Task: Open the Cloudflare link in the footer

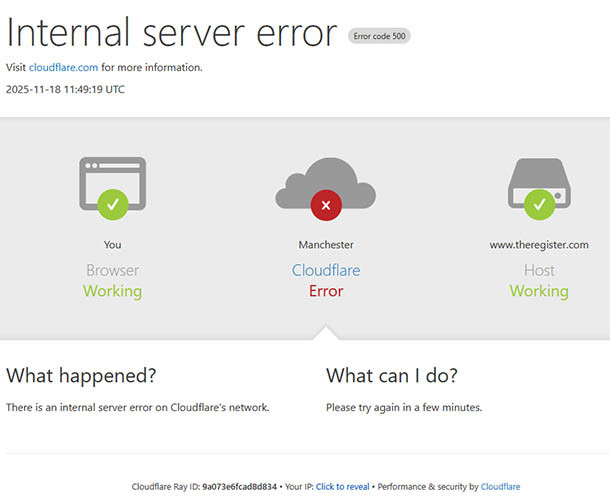Action: click(500, 486)
